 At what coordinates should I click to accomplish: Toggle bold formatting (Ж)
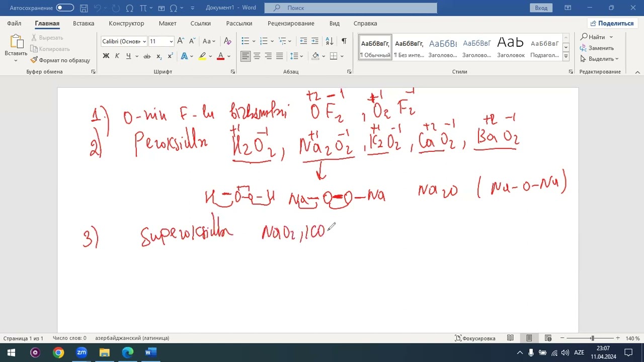click(106, 56)
